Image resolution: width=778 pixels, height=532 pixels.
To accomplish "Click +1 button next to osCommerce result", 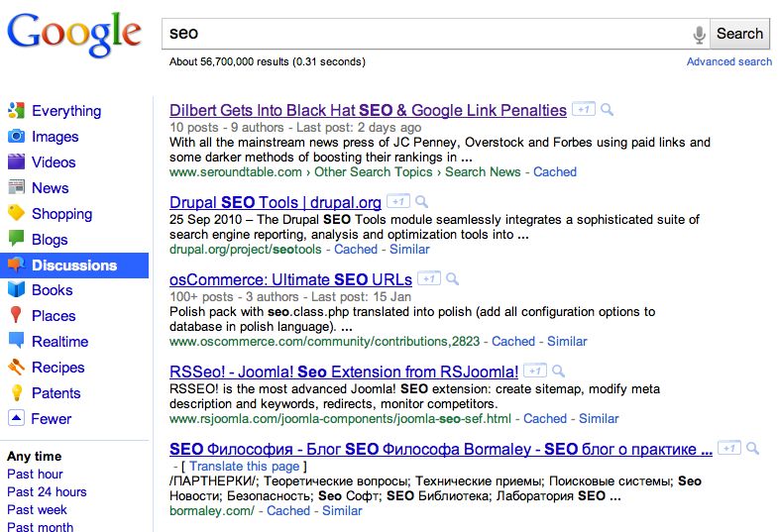I will 428,279.
